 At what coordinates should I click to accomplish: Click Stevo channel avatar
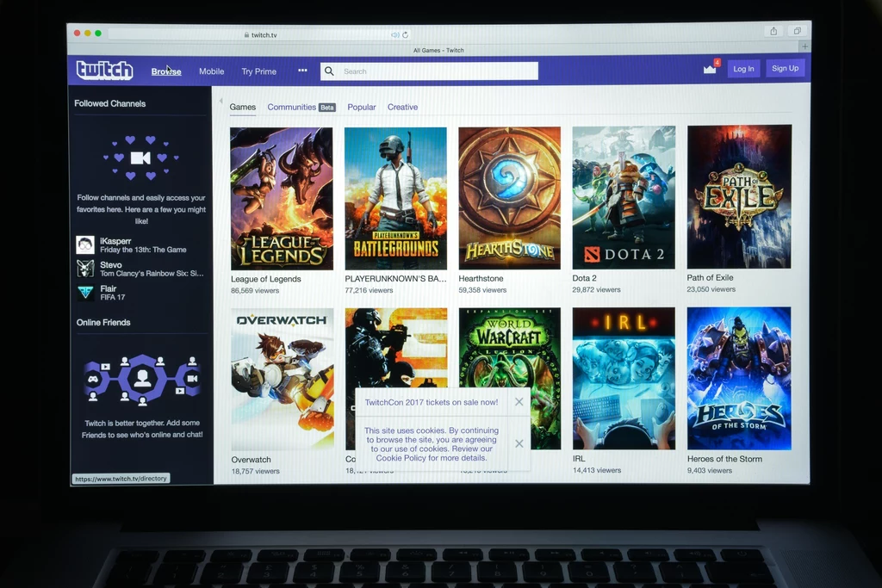pos(85,269)
